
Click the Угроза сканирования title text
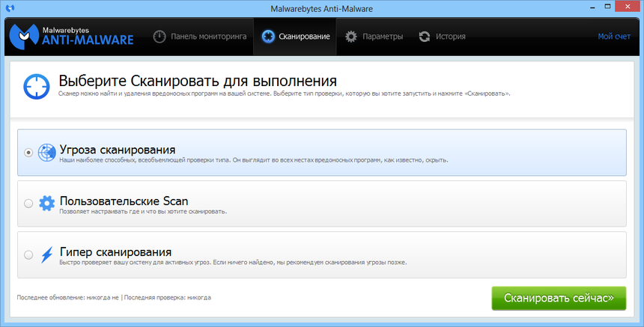[x=118, y=150]
